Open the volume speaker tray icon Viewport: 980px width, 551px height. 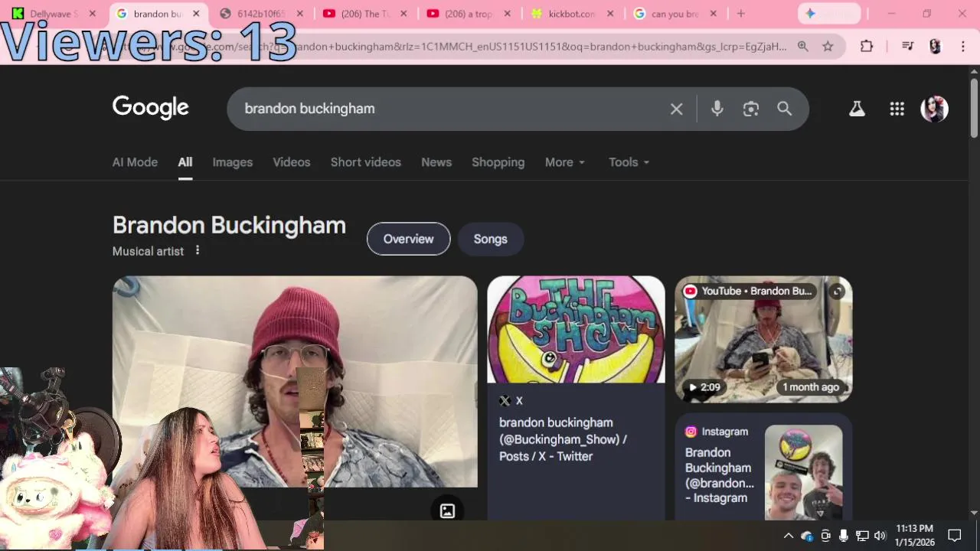click(x=880, y=536)
